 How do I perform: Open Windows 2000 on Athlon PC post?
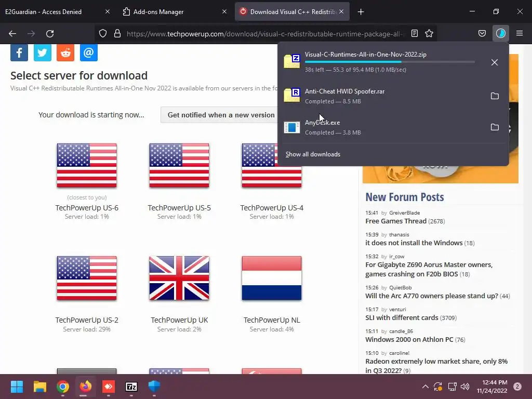click(x=409, y=340)
